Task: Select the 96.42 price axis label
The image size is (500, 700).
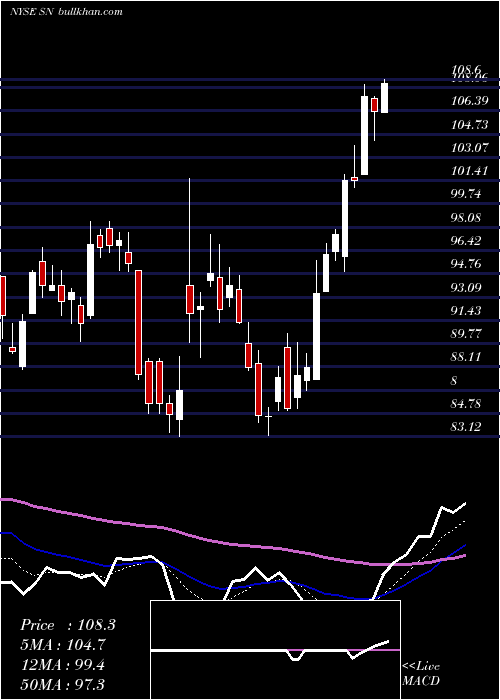Action: point(467,241)
